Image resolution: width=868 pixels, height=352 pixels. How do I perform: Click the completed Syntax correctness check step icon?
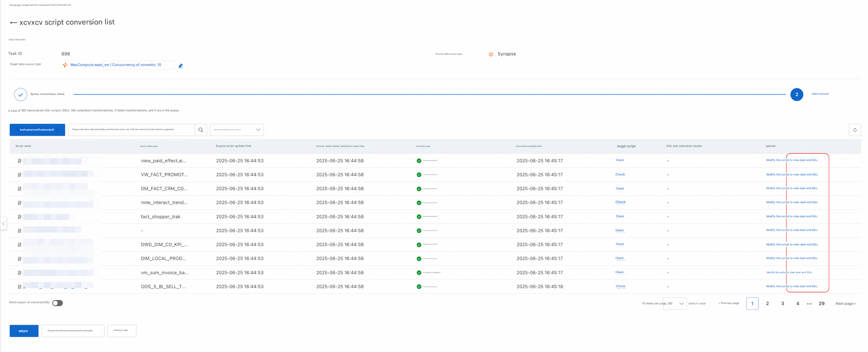21,95
